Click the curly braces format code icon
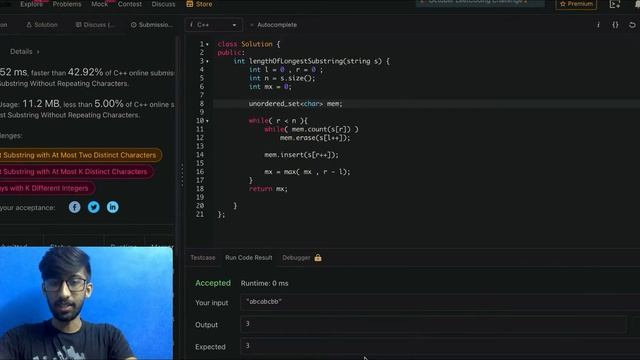The width and height of the screenshot is (640, 360). (x=615, y=25)
